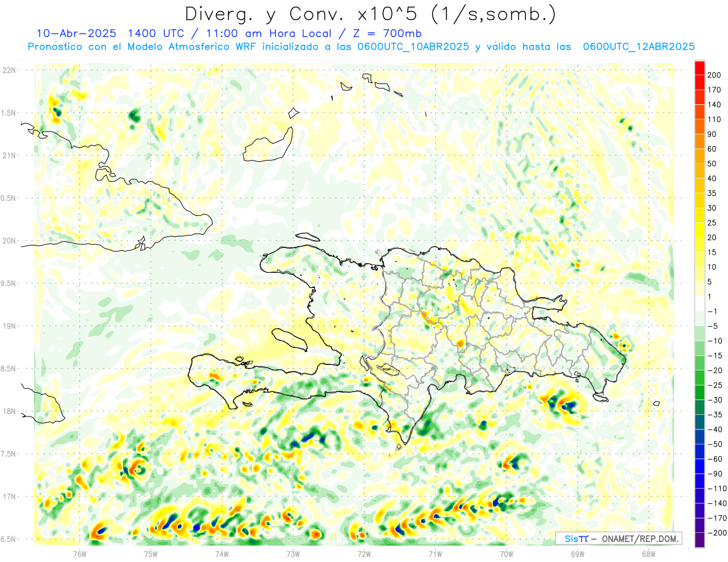Viewport: 728px width, 562px height.
Task: Click the light green swatch between -5 and -10
Action: 699,333
